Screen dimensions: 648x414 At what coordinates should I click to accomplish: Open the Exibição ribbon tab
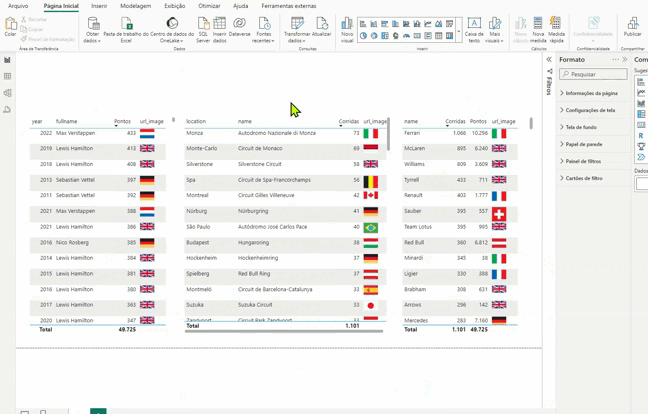tap(174, 5)
